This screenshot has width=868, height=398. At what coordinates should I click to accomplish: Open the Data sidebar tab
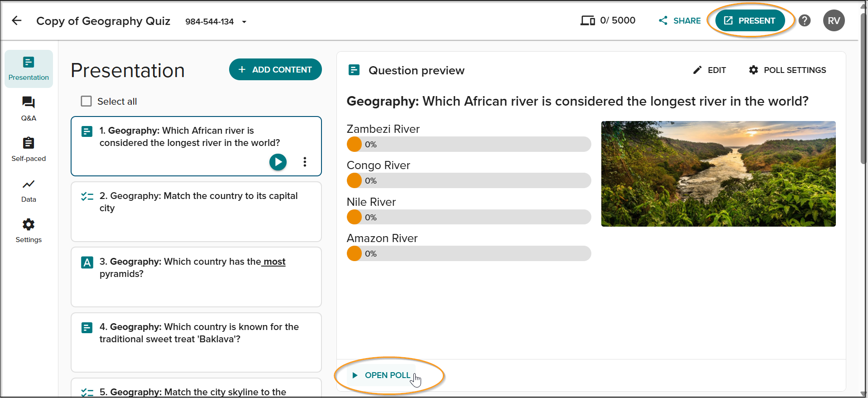tap(29, 190)
